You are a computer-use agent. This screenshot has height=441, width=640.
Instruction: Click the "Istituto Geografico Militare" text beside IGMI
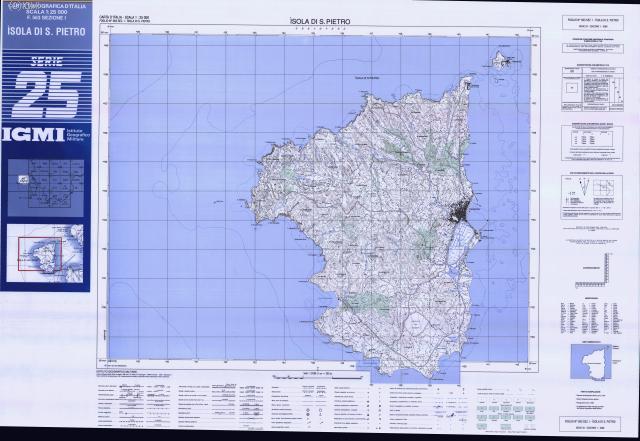77,134
